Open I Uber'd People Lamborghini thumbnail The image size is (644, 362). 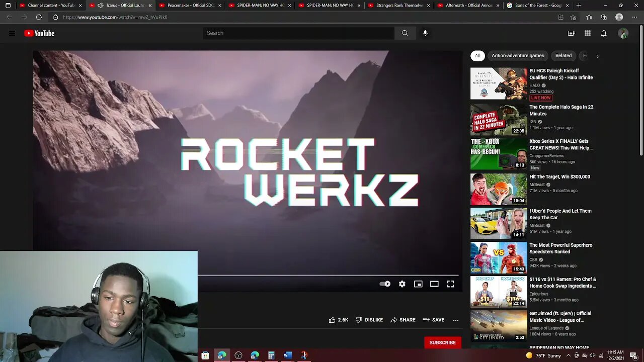(499, 223)
